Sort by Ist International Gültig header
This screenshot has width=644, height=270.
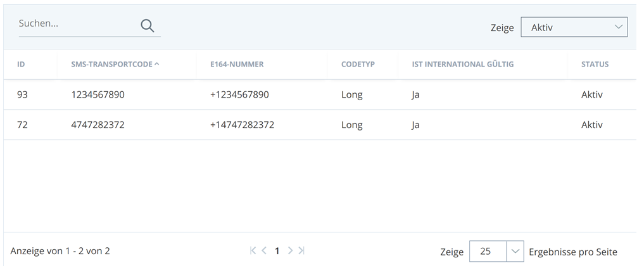click(x=463, y=64)
